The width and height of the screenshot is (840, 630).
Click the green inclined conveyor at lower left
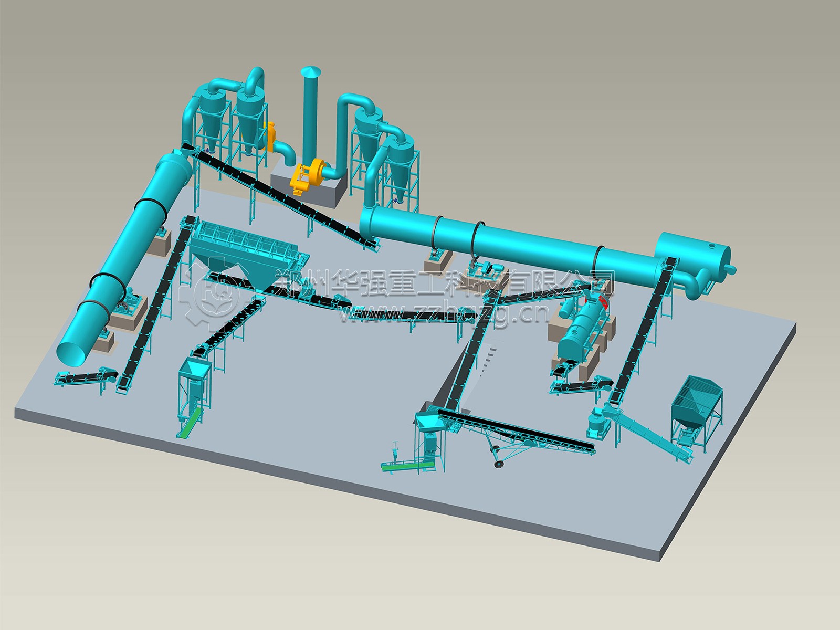point(191,421)
